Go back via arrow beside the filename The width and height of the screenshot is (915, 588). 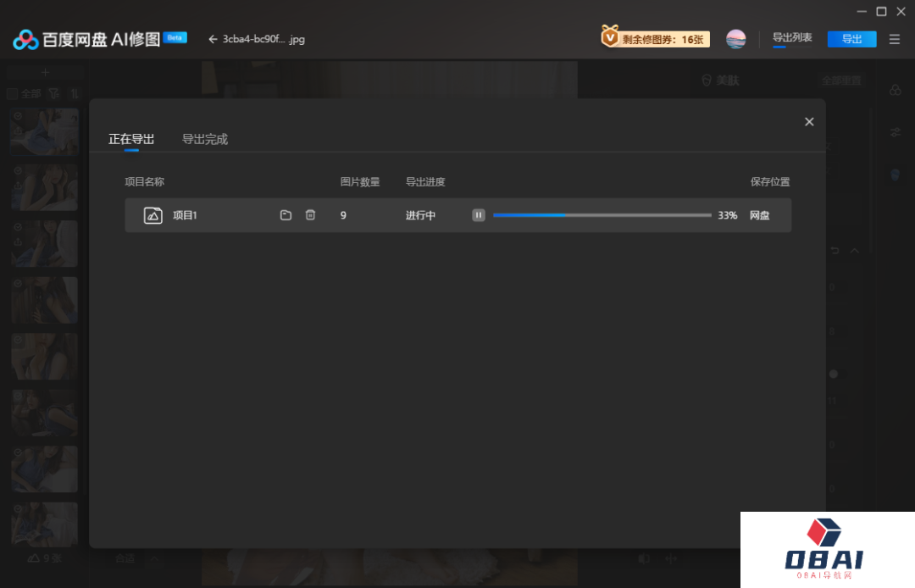click(213, 39)
